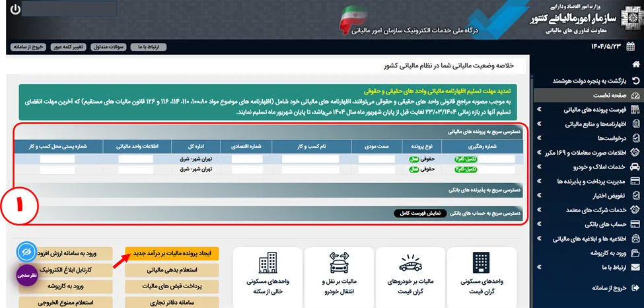Click the exit icon beside خروج از سامانه
This screenshot has width=644, height=308.
point(636,288)
